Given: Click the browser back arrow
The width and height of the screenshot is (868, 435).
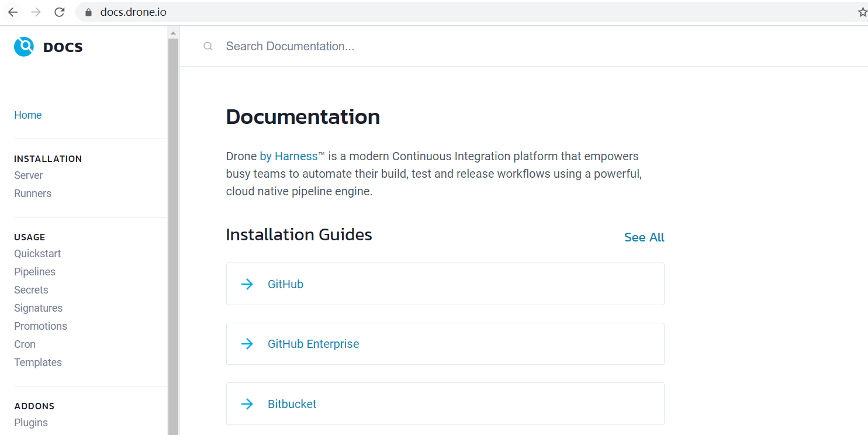Looking at the screenshot, I should coord(13,12).
